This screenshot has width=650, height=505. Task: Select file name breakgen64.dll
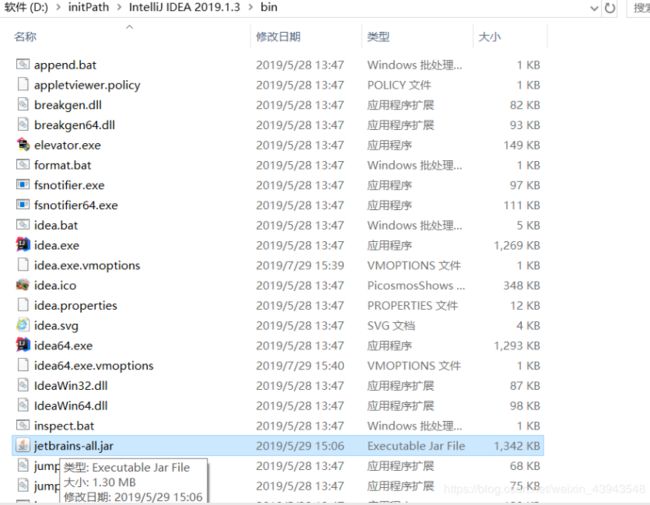(x=75, y=125)
